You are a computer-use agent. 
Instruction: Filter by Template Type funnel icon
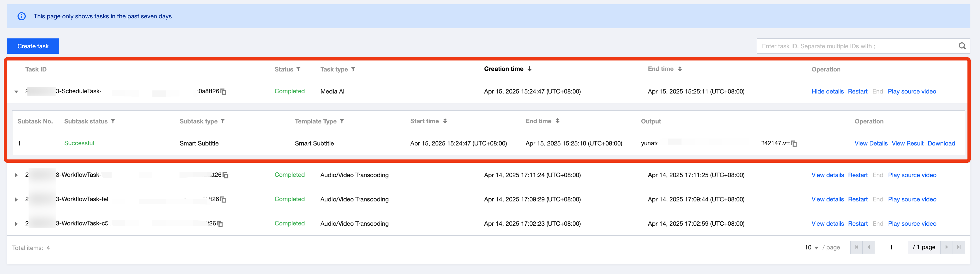[342, 121]
